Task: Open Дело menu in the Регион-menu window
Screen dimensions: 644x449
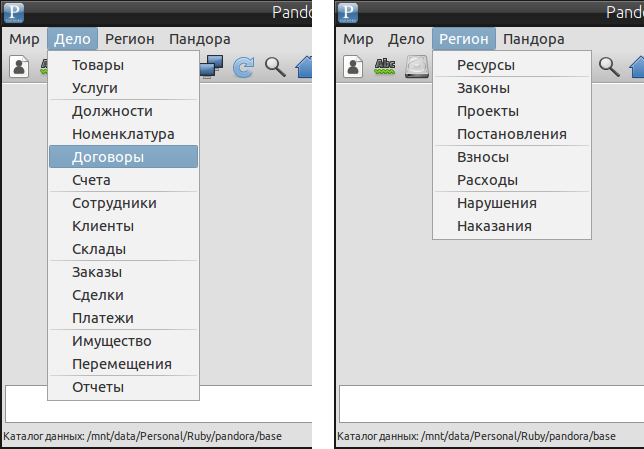Action: [406, 39]
